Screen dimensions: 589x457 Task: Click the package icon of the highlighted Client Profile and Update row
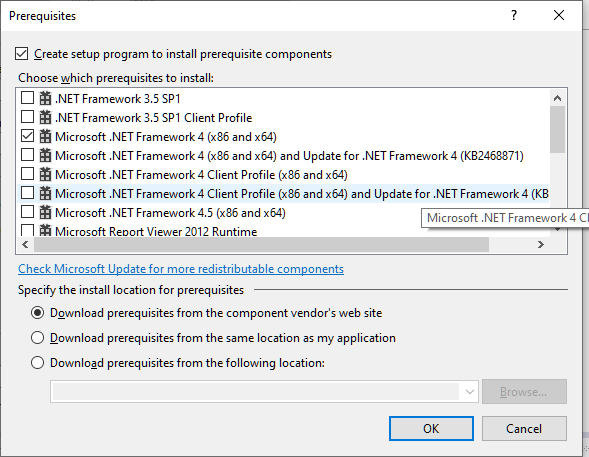coord(45,193)
